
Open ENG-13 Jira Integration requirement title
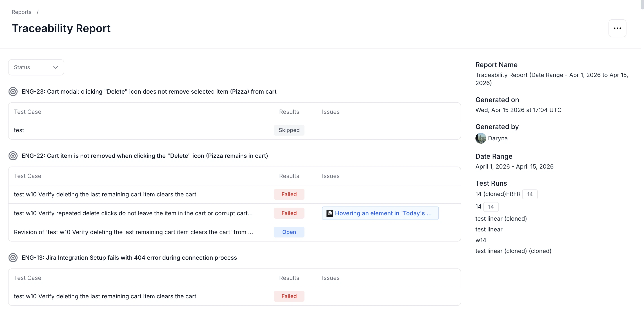click(x=129, y=257)
